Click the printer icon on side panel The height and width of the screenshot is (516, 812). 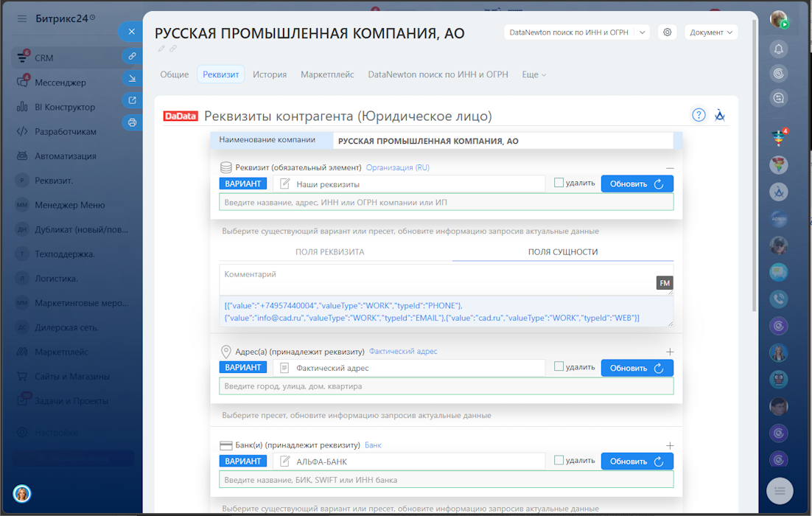(x=132, y=122)
